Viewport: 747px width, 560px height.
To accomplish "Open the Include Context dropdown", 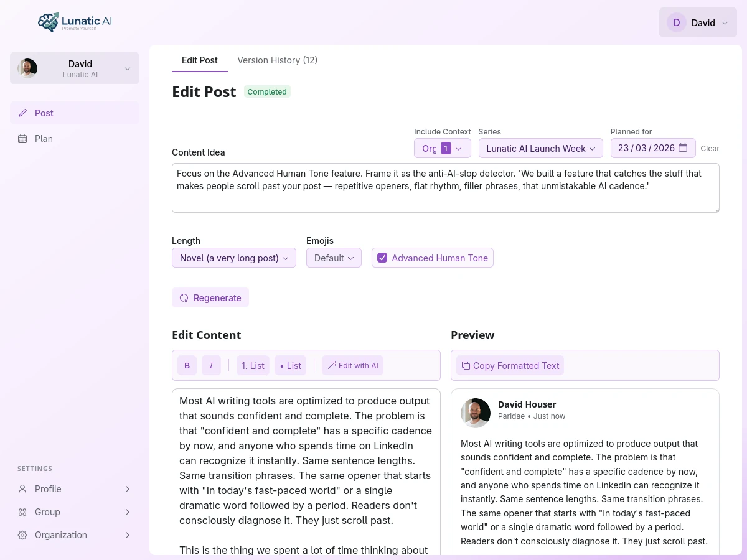I will [443, 148].
